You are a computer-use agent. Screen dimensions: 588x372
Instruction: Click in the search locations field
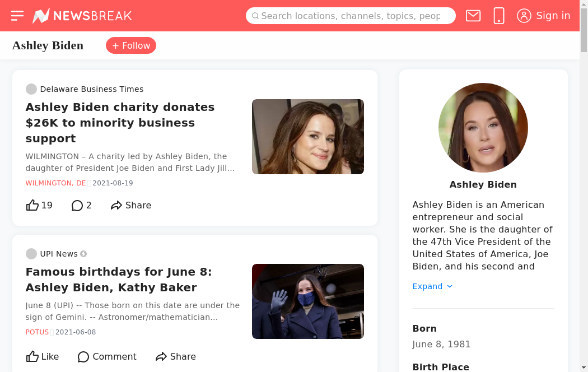(351, 16)
